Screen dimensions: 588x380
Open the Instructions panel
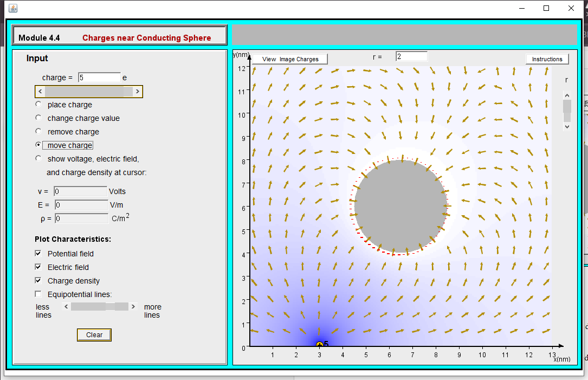tap(547, 59)
